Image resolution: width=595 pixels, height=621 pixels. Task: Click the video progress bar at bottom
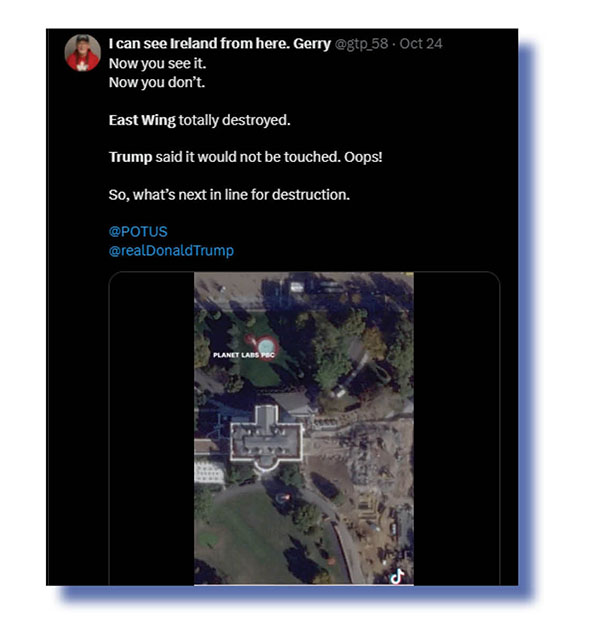304,584
